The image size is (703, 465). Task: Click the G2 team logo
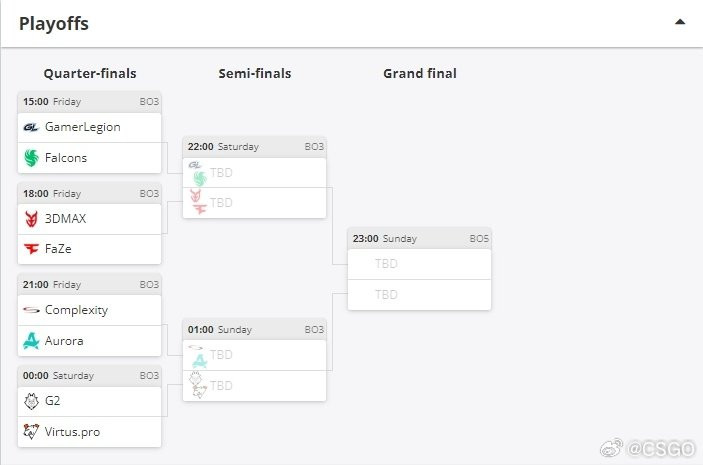point(30,401)
